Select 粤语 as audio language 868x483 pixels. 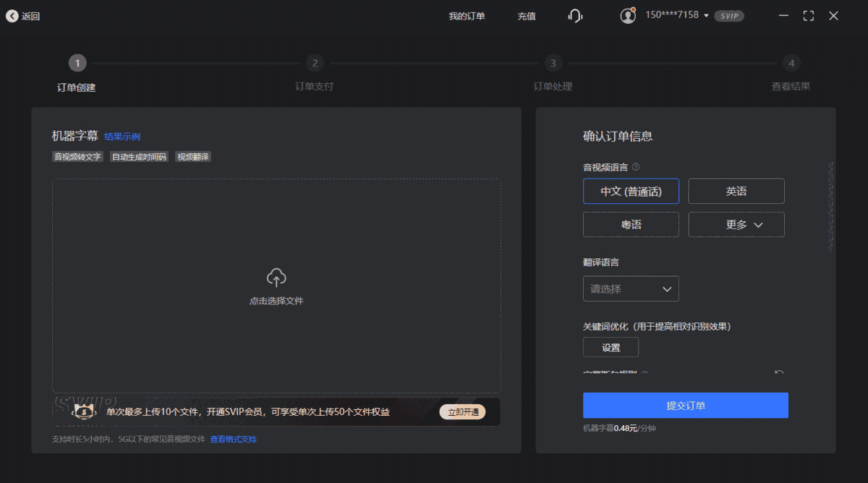[631, 224]
